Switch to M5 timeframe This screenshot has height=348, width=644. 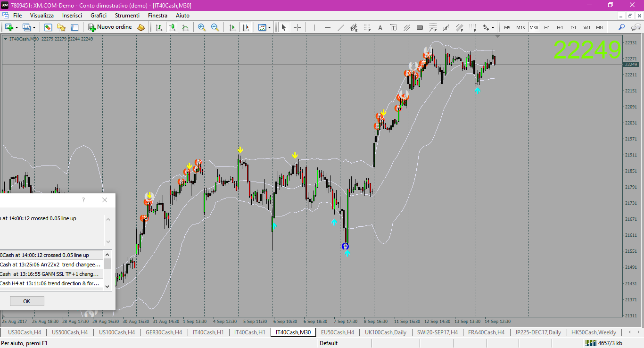507,27
